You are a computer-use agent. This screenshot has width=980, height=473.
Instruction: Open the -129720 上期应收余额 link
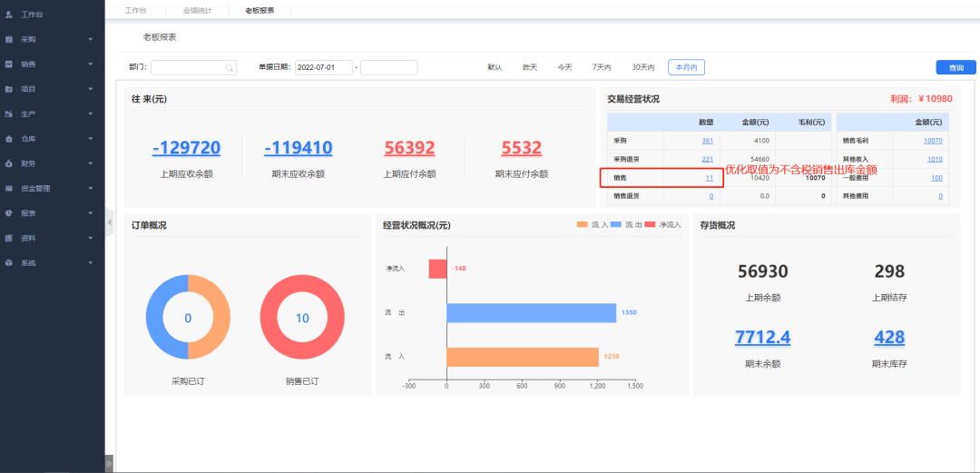pos(186,148)
